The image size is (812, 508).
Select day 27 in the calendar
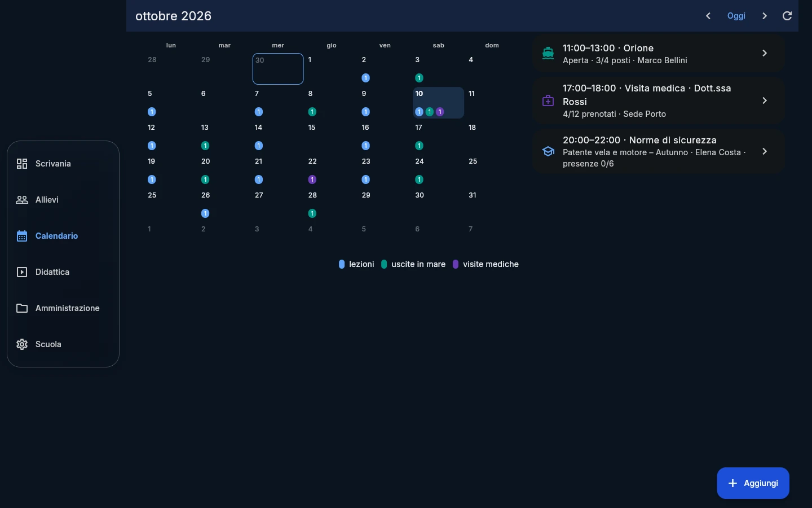278,204
